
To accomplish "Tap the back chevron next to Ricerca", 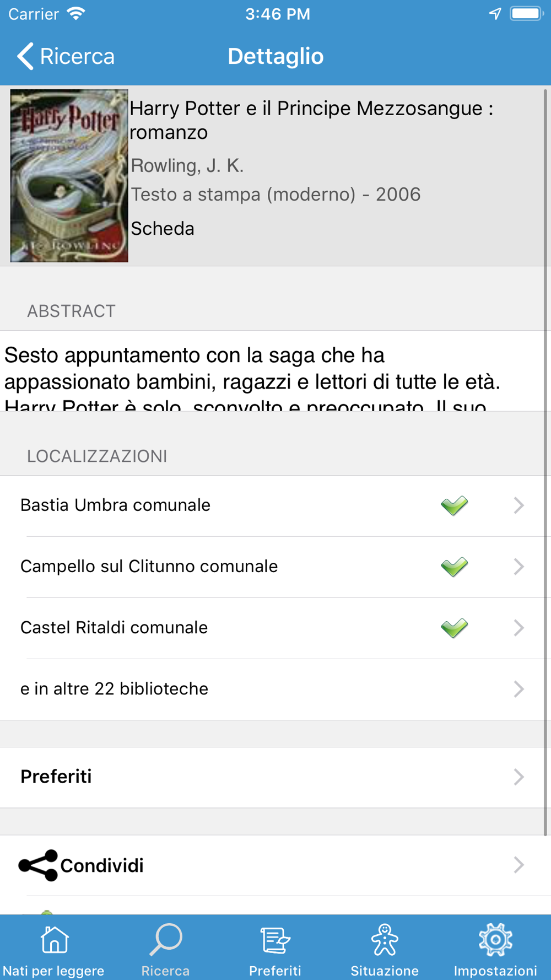I will coord(25,56).
